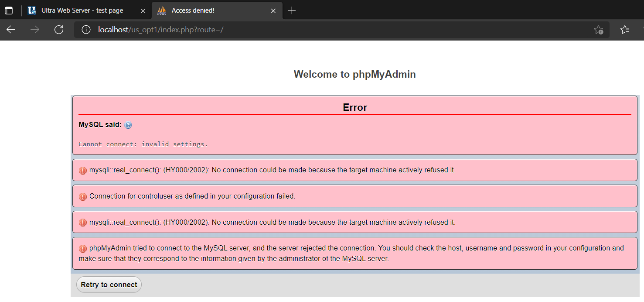
Task: Click the localhost address bar
Action: coord(305,30)
